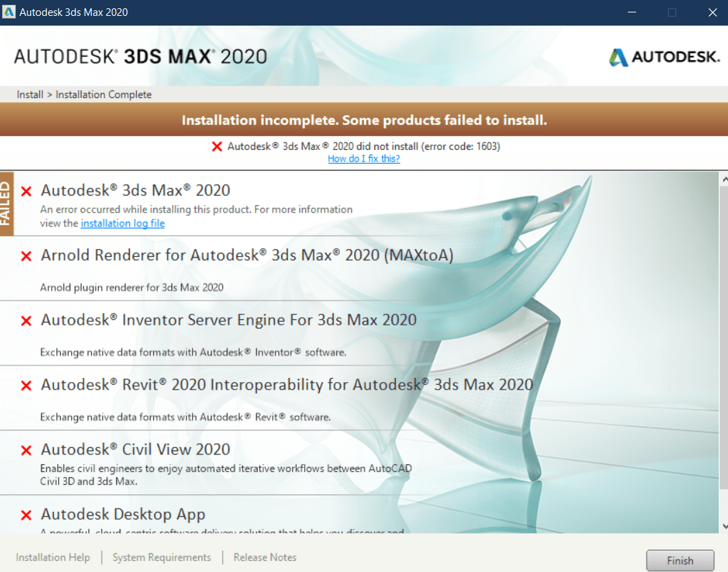Open the installation log file link

[122, 223]
